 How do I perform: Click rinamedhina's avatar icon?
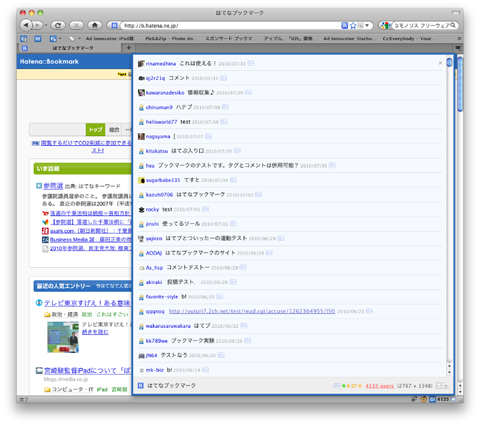pos(141,64)
